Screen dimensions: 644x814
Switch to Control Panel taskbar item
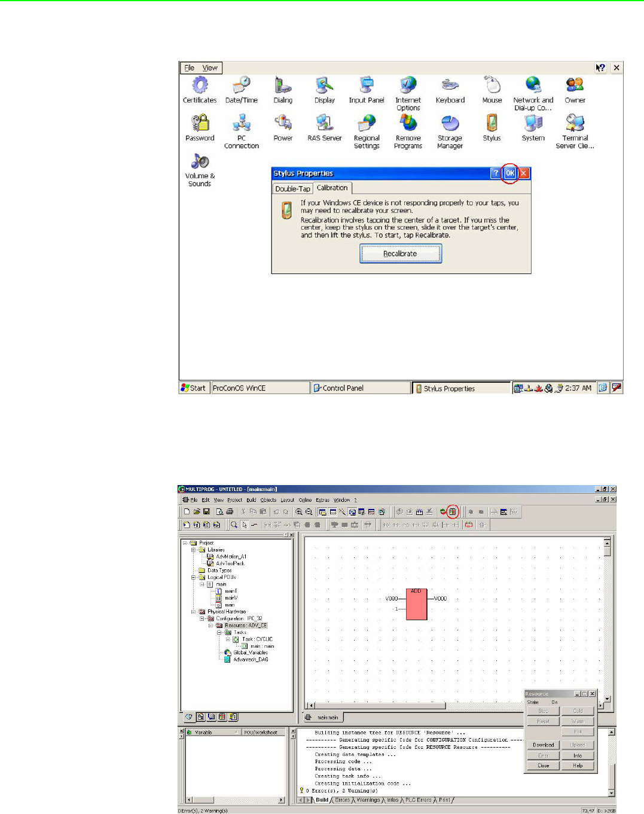pos(361,388)
